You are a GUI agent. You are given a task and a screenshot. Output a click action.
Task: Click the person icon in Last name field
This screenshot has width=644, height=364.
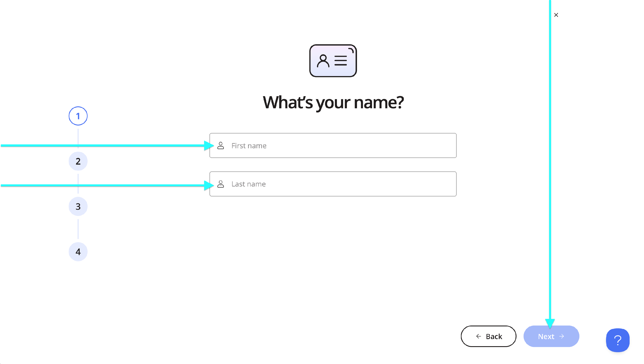[220, 184]
